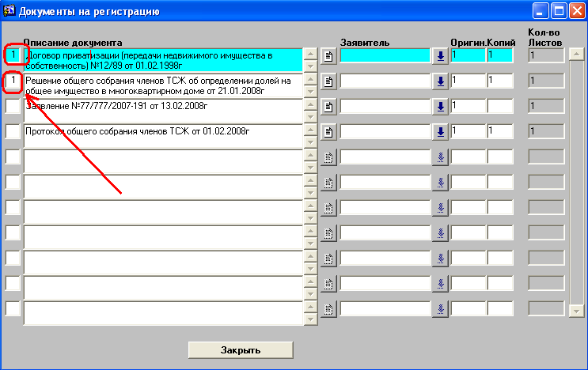Focus Заявитель field in Заявление №77/777/2007-191 row
This screenshot has width=588, height=370.
[x=385, y=107]
